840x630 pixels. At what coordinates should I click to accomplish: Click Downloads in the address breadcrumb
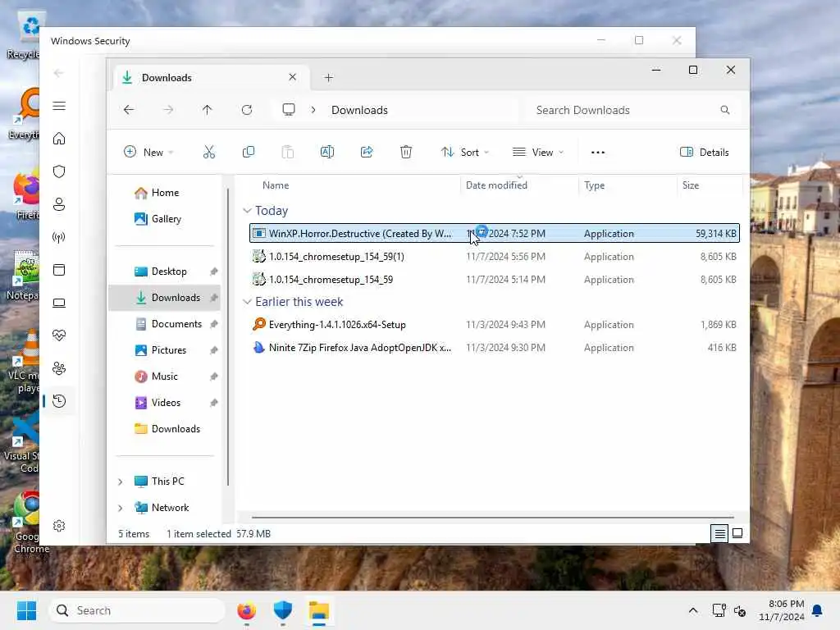tap(359, 111)
